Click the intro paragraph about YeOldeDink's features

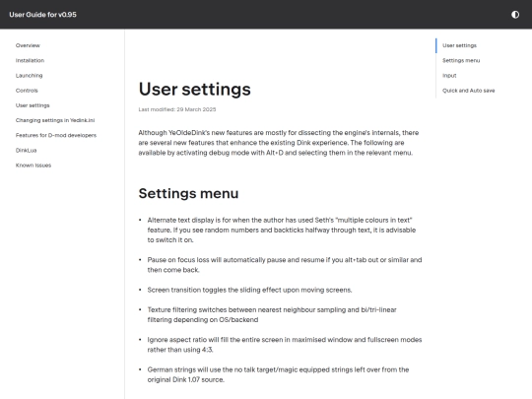(x=279, y=143)
